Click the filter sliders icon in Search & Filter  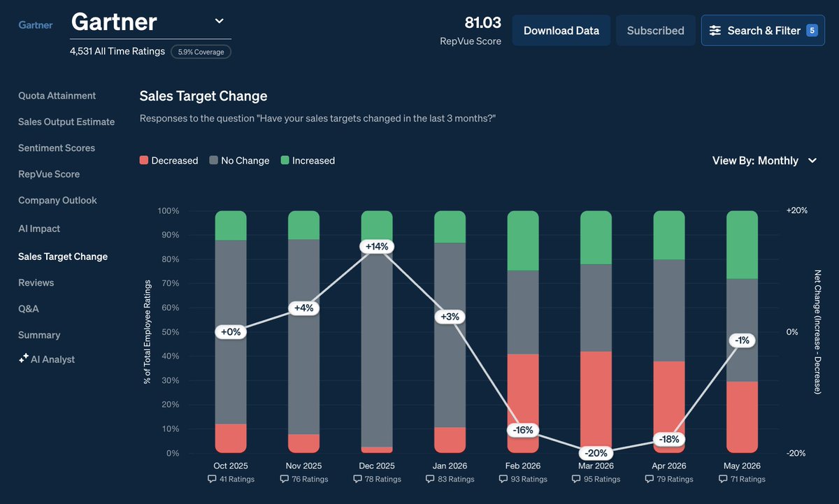715,31
